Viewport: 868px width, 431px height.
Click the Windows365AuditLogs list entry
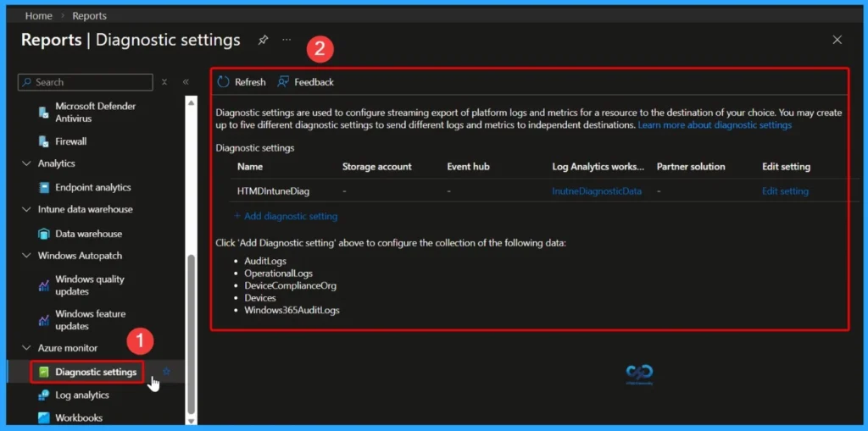tap(292, 311)
